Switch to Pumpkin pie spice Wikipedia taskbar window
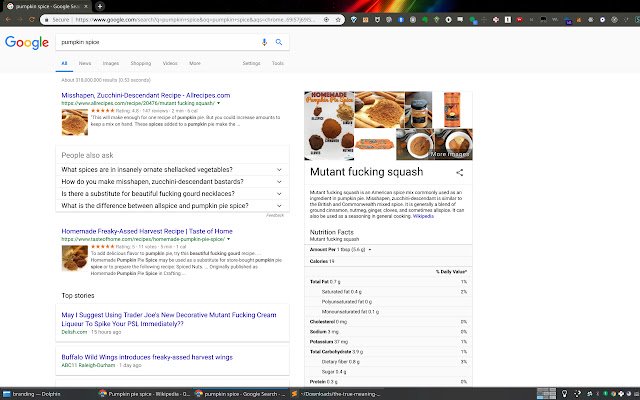 coord(145,394)
